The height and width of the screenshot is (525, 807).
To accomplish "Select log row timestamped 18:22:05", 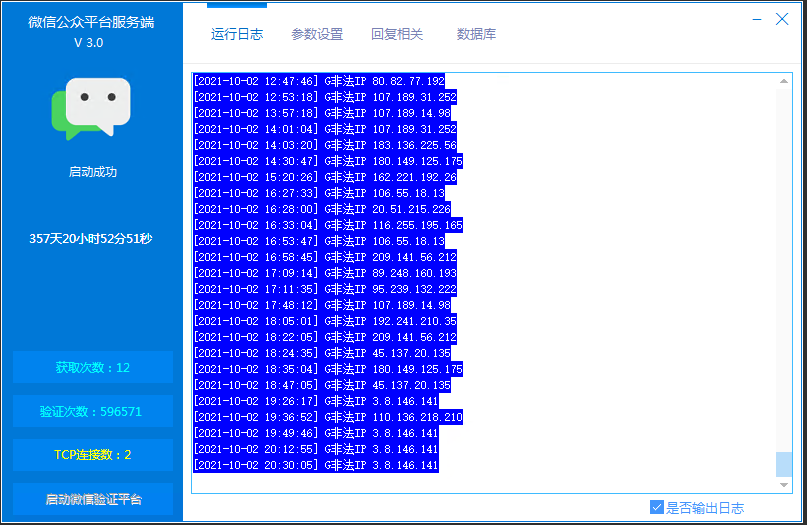I will [325, 337].
